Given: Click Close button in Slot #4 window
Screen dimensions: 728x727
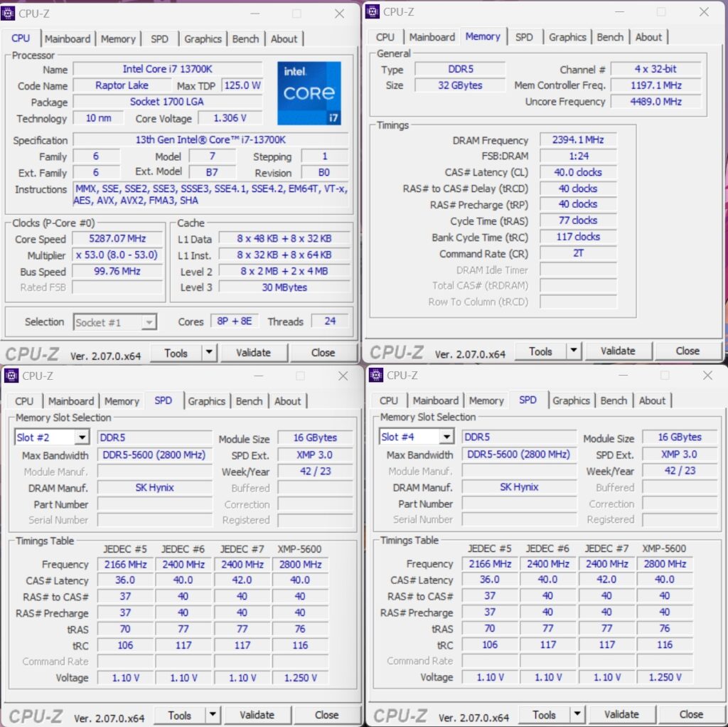Looking at the screenshot, I should pos(691,714).
